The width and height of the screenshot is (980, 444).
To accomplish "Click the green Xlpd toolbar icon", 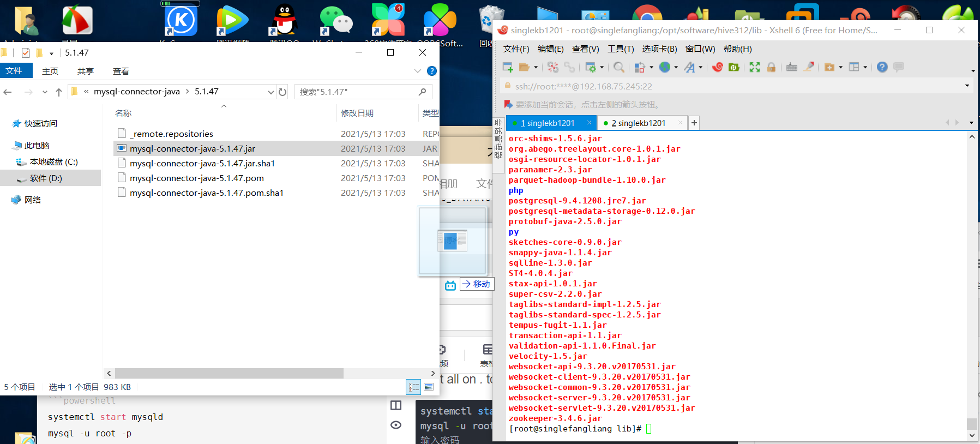I will (x=734, y=67).
